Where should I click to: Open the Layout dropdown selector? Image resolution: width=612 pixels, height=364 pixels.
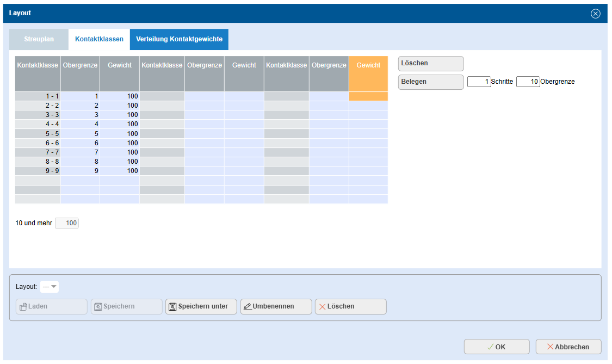50,287
